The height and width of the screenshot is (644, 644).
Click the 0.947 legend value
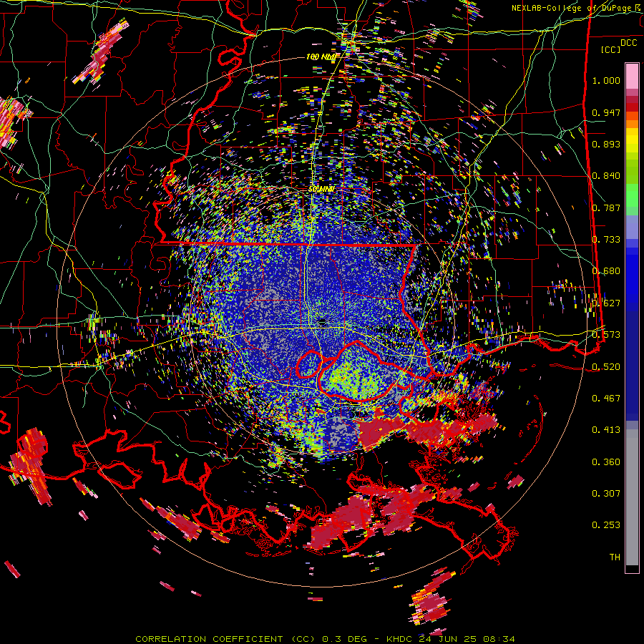(x=606, y=112)
